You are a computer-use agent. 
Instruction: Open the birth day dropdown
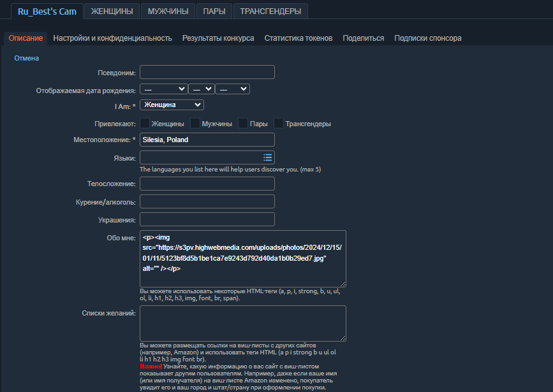point(232,89)
